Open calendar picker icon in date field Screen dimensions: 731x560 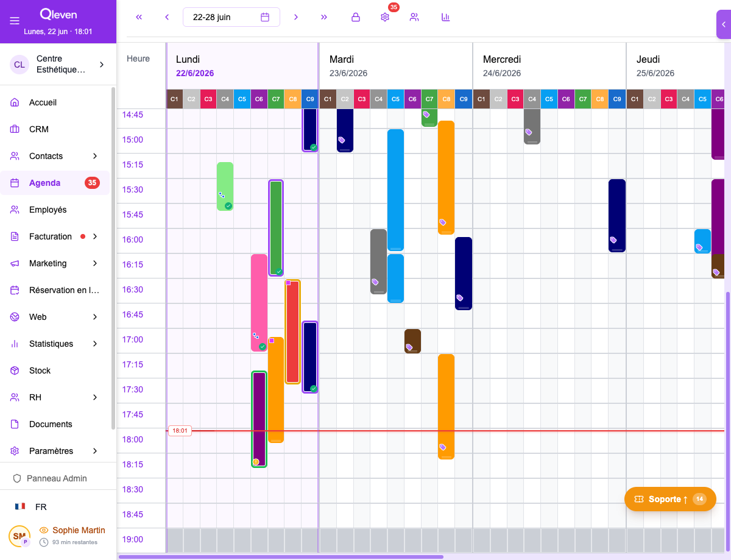click(x=265, y=17)
